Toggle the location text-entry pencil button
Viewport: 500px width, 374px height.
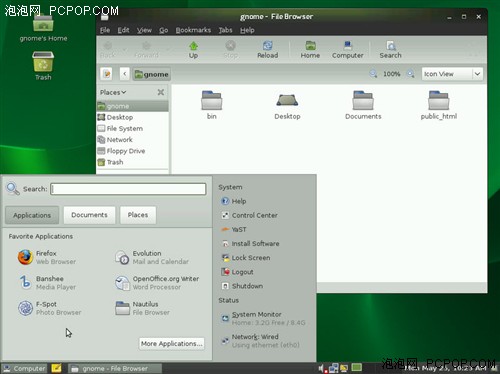point(107,74)
